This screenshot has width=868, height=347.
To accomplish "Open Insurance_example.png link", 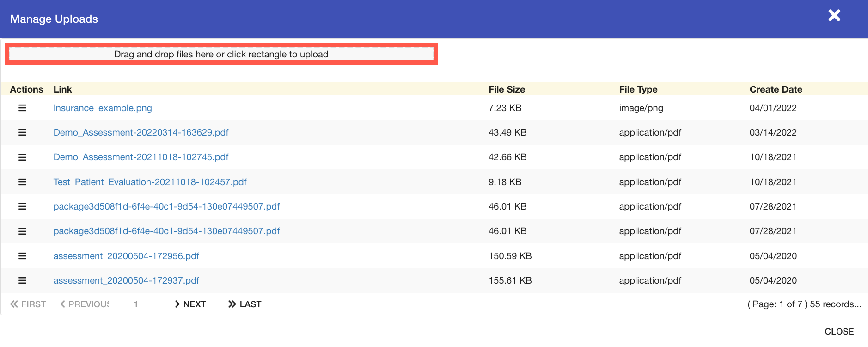I will click(103, 108).
